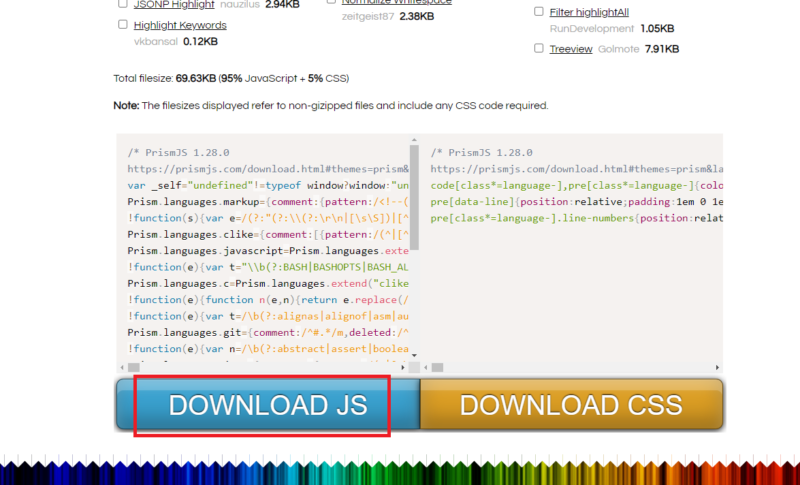Click the JS code pane scroll-down arrow
The image size is (800, 485).
[x=414, y=355]
